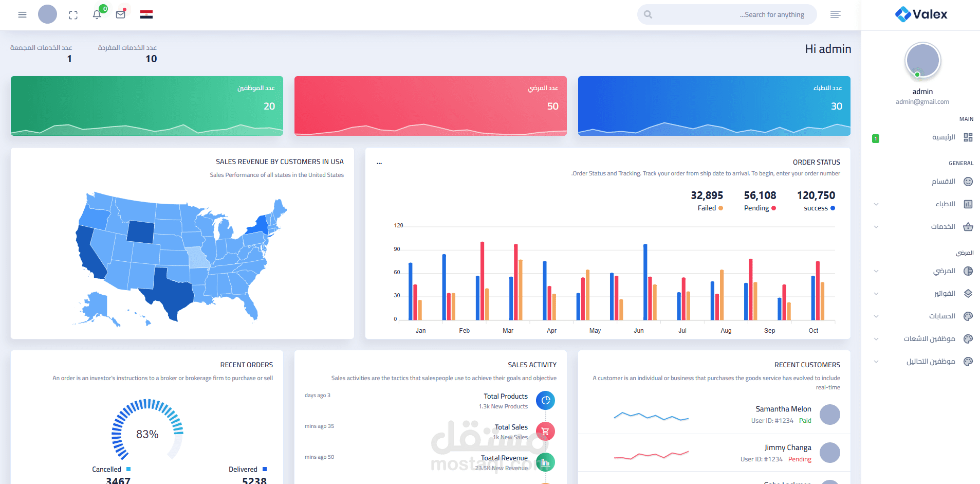Viewport: 980px width, 484px height.
Task: Toggle fullscreen mode icon
Action: coord(73,15)
